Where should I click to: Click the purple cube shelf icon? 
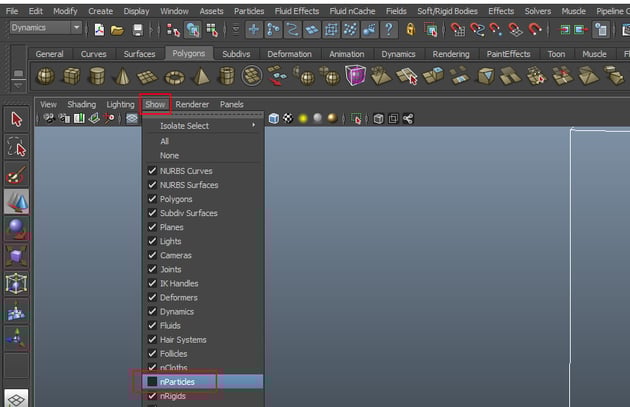click(x=355, y=75)
